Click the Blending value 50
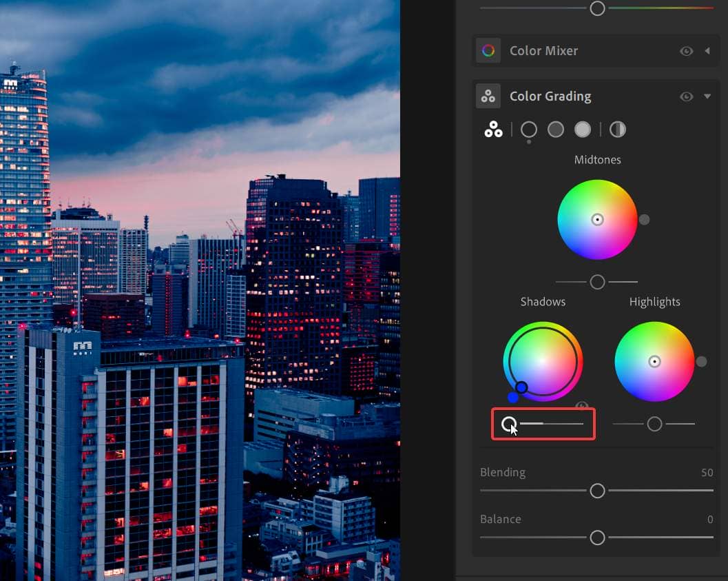 pyautogui.click(x=707, y=472)
